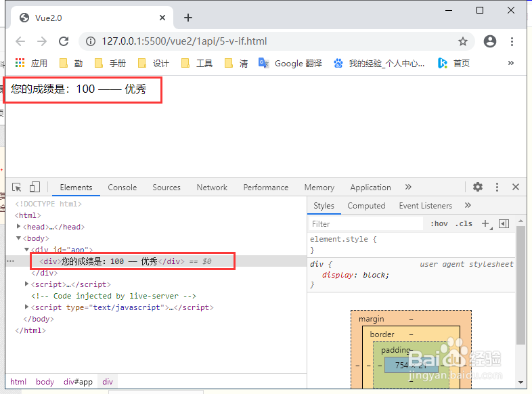Close the Vue2.0 tab
This screenshot has height=394, width=532.
point(162,18)
